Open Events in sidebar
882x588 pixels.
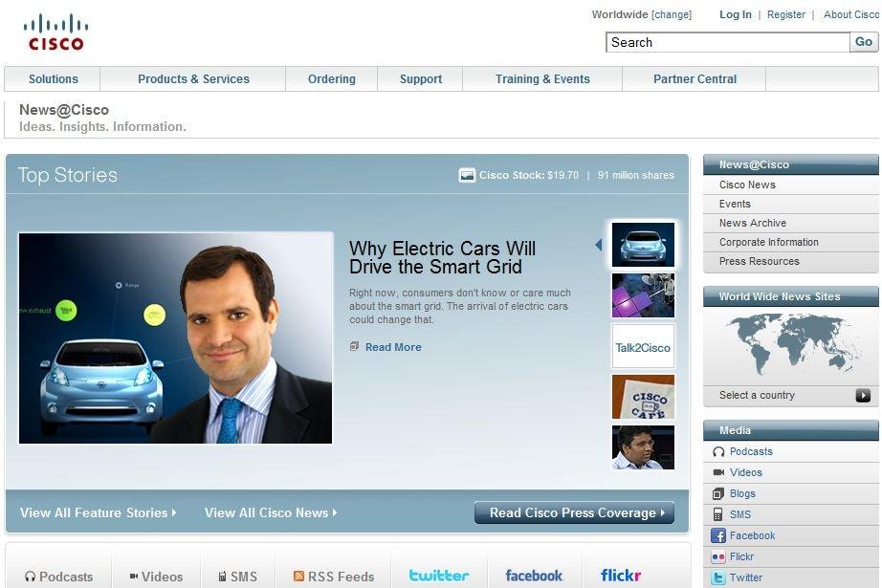pos(791,204)
